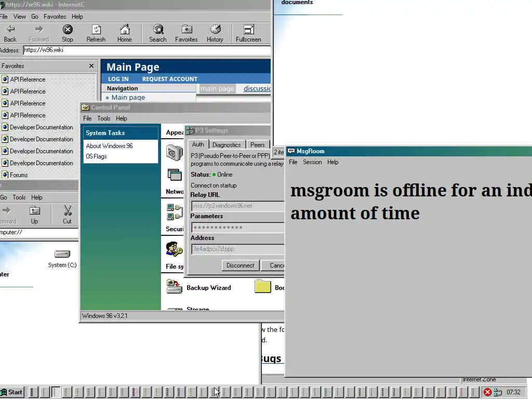Open the yellow Boot folder icon

[262, 286]
